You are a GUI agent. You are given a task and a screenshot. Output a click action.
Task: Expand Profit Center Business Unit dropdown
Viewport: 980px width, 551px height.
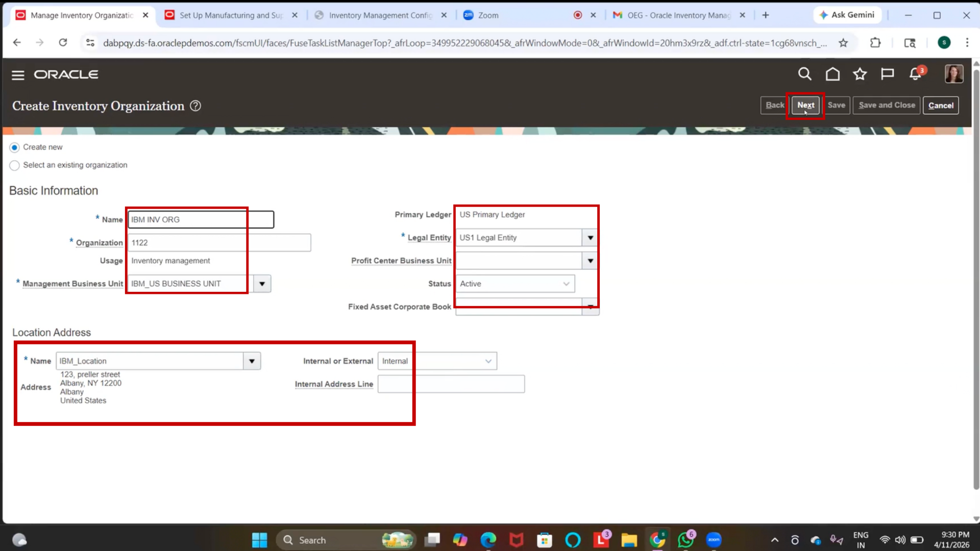[590, 261]
